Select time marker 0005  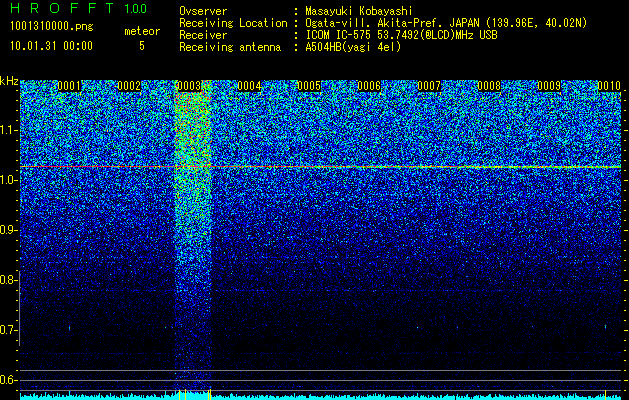tap(309, 86)
